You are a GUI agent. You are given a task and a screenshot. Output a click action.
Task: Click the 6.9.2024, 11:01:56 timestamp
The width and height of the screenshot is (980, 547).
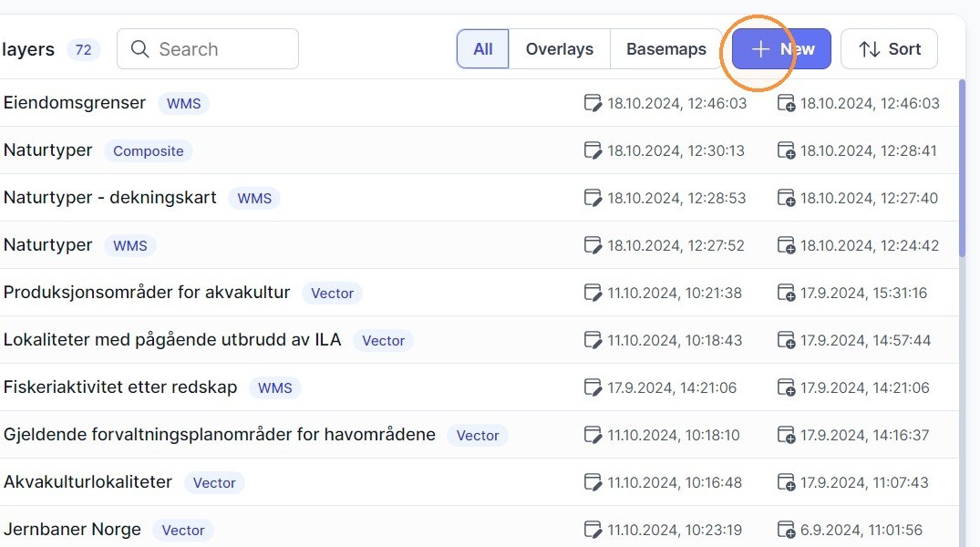861,530
